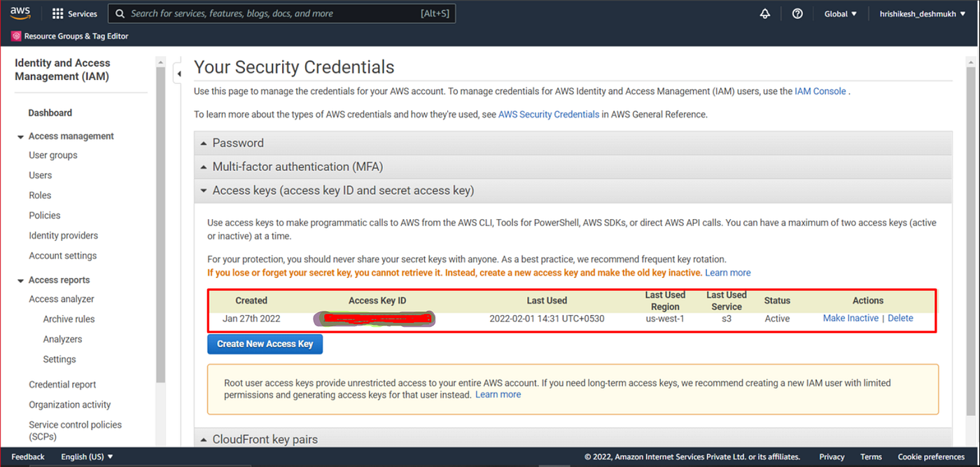Click the Last Used column header
Viewport: 980px width, 467px height.
[x=547, y=300]
